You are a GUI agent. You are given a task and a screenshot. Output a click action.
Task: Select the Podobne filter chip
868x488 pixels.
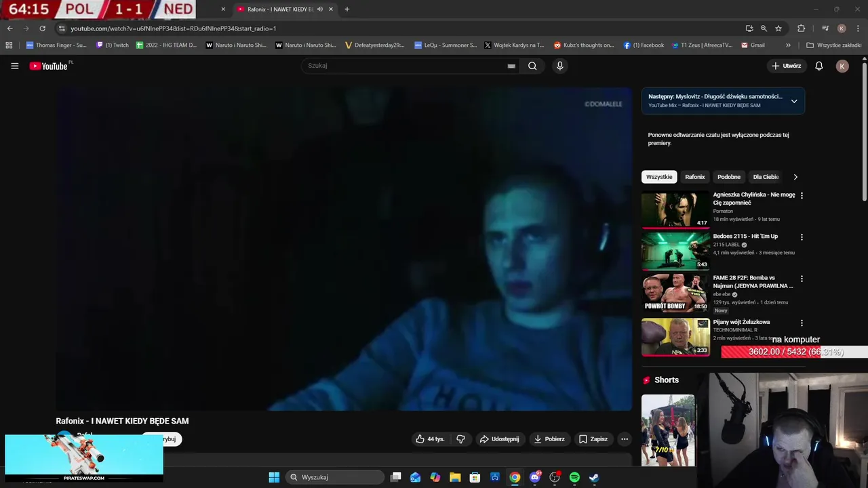coord(729,177)
